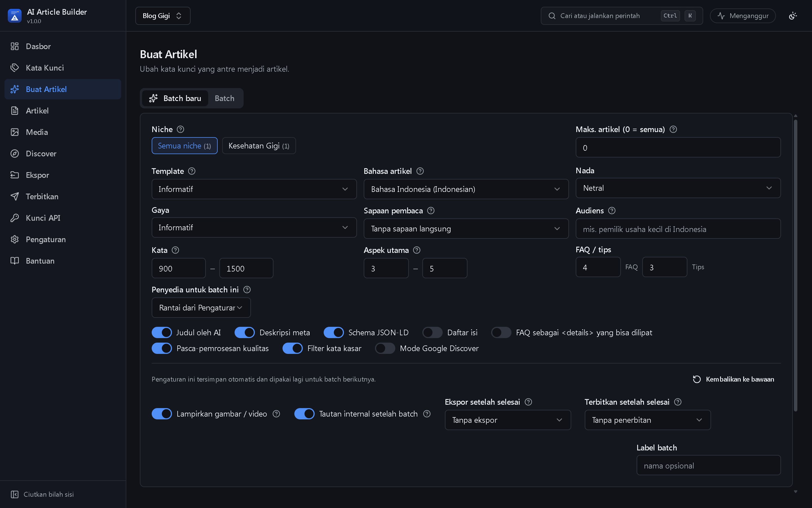
Task: Toggle the Schema JSON-LD switch
Action: [334, 332]
